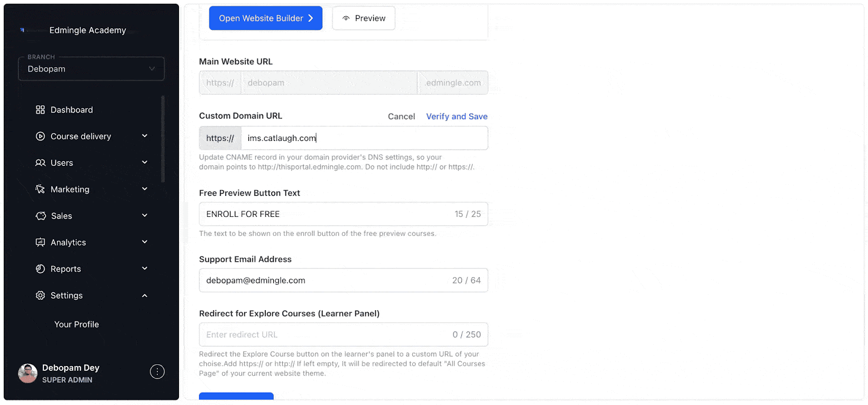Viewport: 868px width, 405px height.
Task: Expand the Reports submenu chevron
Action: point(145,269)
